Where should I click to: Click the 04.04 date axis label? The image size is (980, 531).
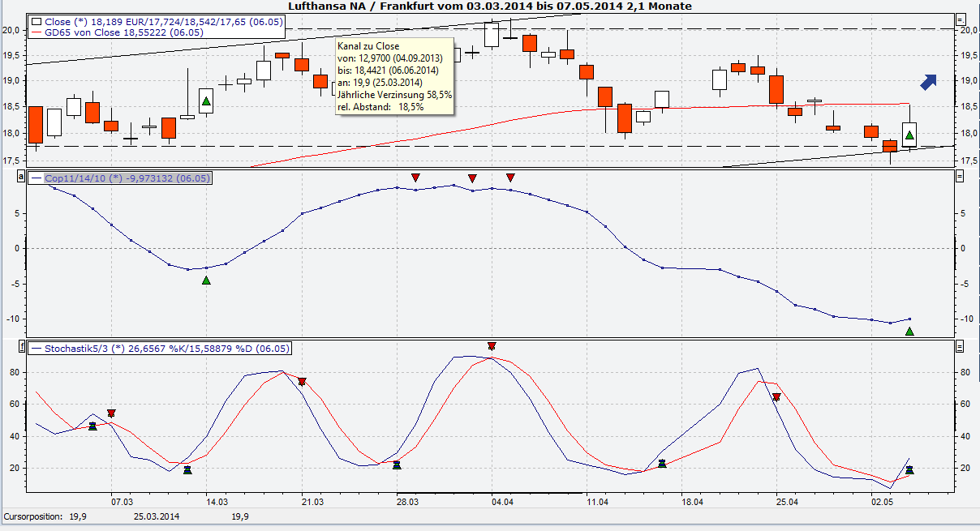coord(503,503)
